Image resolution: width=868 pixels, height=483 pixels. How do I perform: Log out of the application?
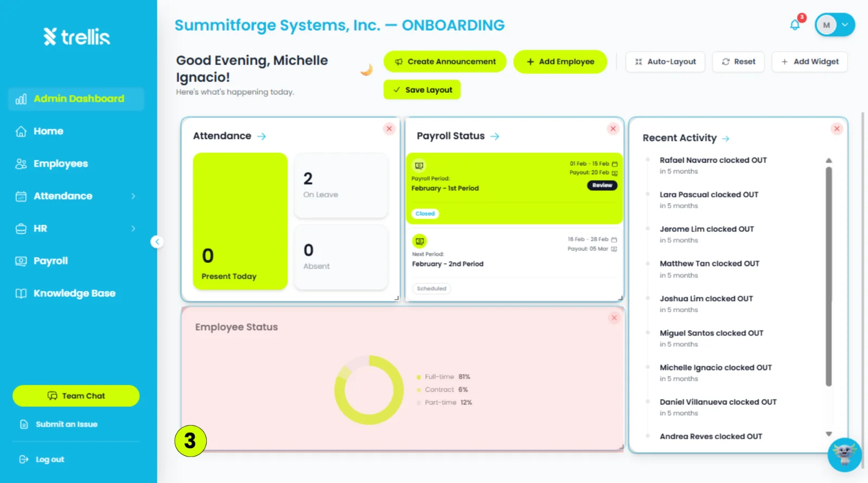[x=42, y=459]
